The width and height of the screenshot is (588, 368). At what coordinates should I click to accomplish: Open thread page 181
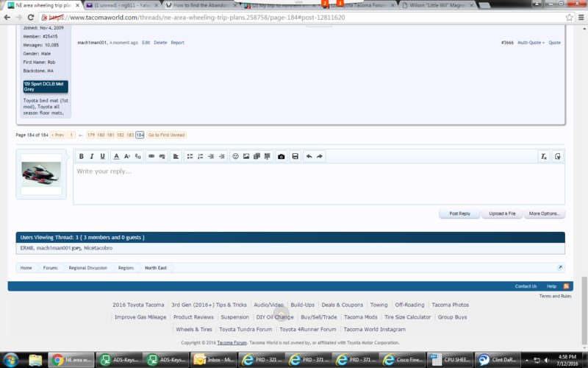(x=110, y=135)
